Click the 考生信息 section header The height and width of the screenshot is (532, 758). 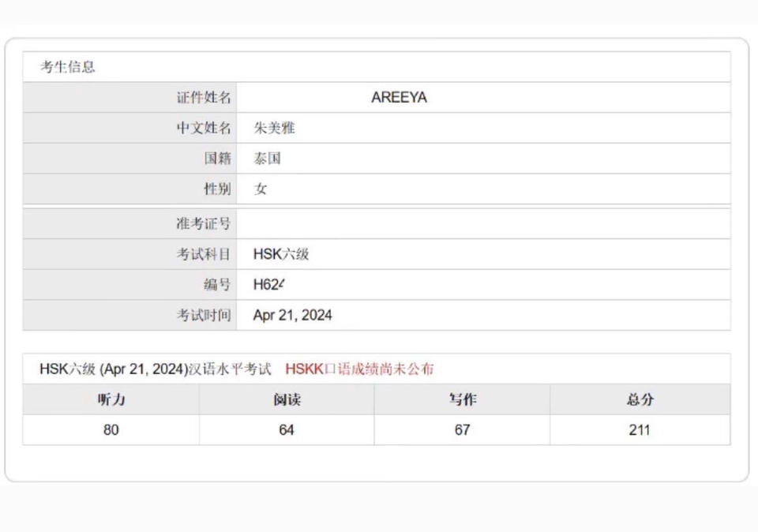67,67
